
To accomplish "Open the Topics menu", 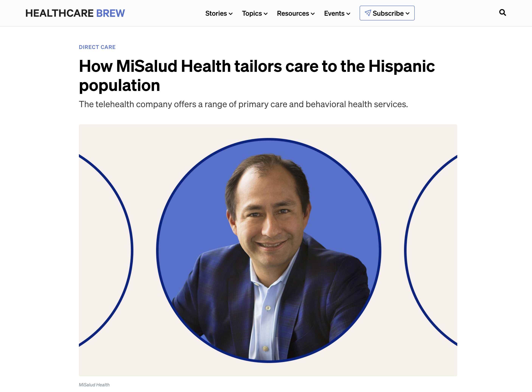I will point(255,13).
